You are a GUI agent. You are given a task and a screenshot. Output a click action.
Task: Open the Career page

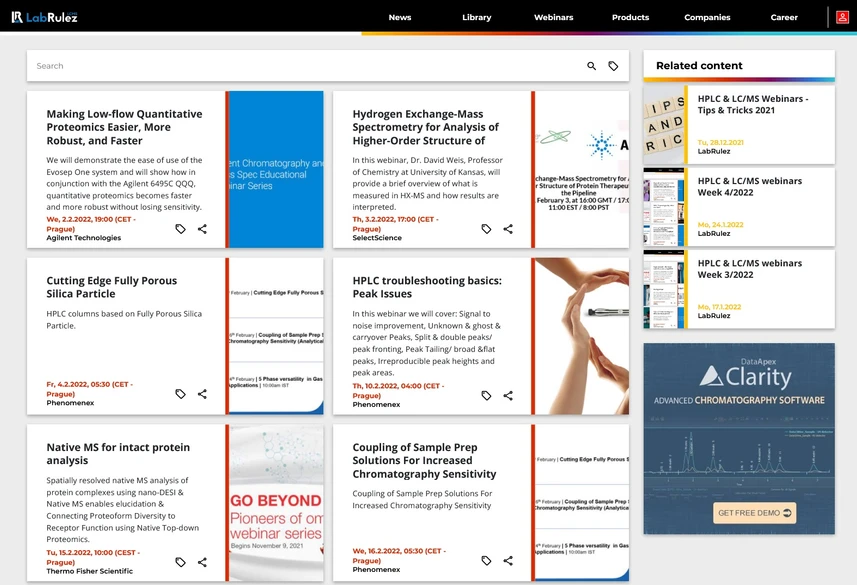click(784, 17)
